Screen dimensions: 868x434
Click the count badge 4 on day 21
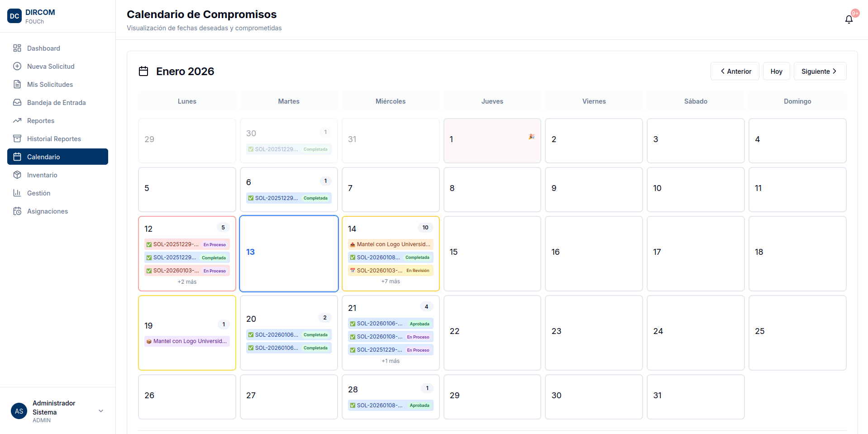[426, 307]
